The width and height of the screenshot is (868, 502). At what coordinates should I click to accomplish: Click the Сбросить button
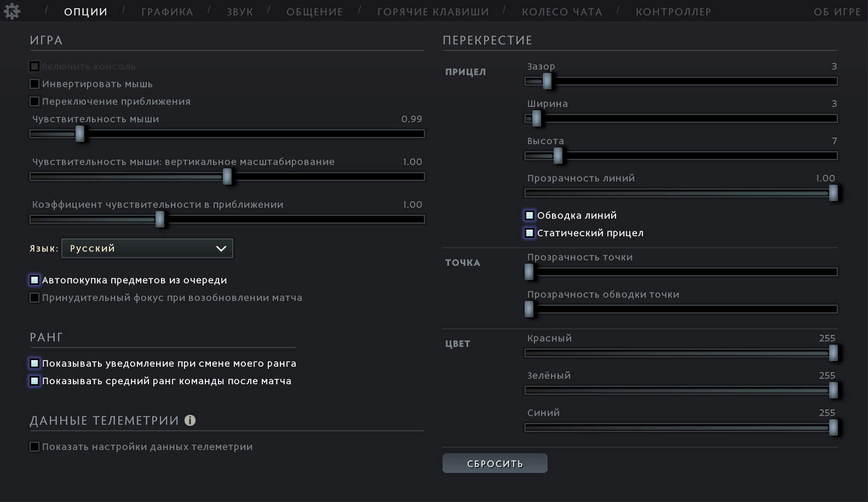(495, 463)
